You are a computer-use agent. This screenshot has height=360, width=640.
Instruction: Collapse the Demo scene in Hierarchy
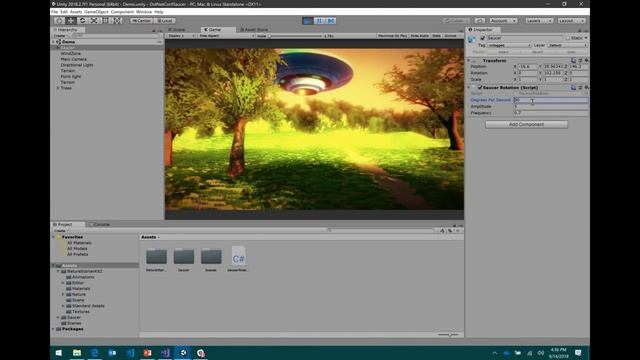coord(53,42)
